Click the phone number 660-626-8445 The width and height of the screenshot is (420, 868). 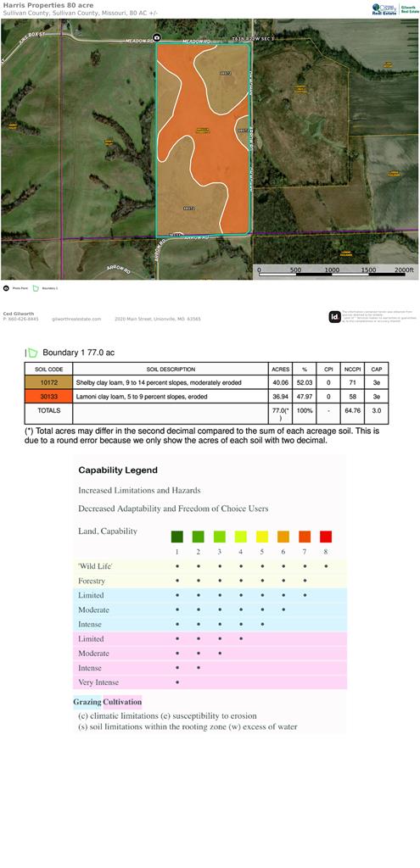(21, 320)
